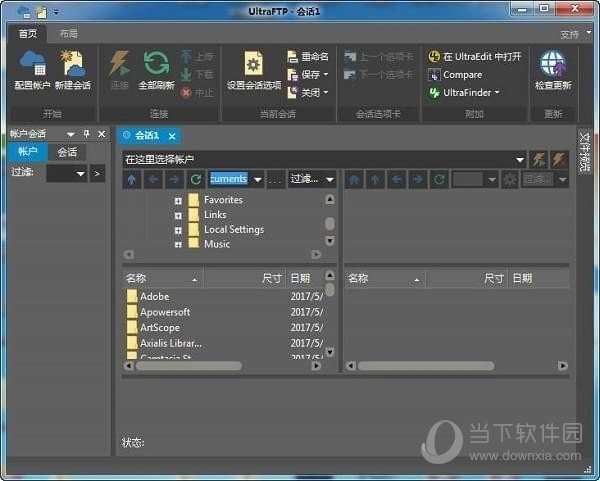Open the 配置帐户 account configuration icon
The height and width of the screenshot is (481, 600).
(x=33, y=63)
